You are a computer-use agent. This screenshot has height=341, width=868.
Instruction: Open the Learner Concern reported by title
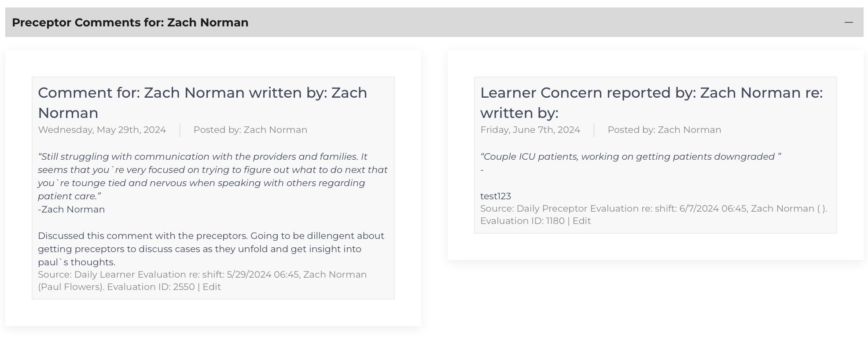coord(651,103)
